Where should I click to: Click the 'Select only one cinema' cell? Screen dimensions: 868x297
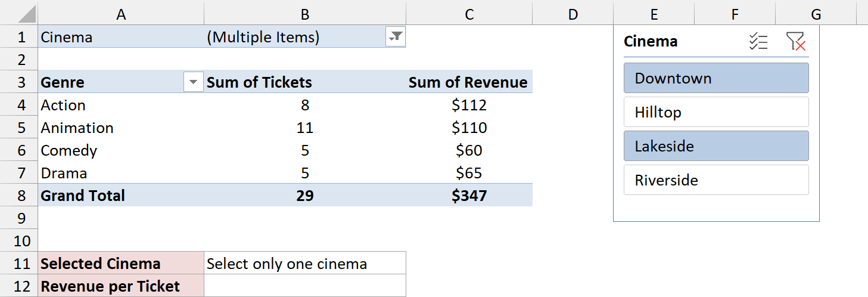point(305,264)
